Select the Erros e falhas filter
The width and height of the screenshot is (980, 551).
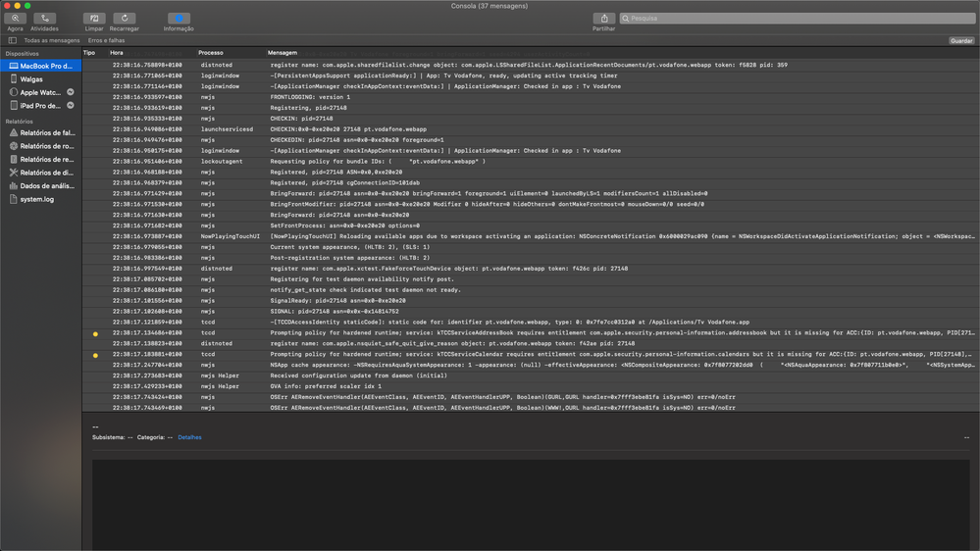[x=106, y=40]
